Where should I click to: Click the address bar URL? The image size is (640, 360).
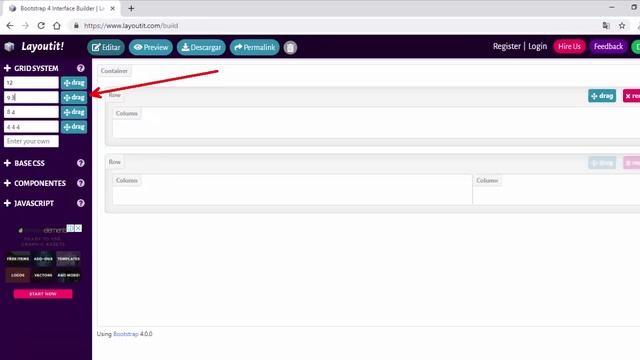[x=131, y=26]
